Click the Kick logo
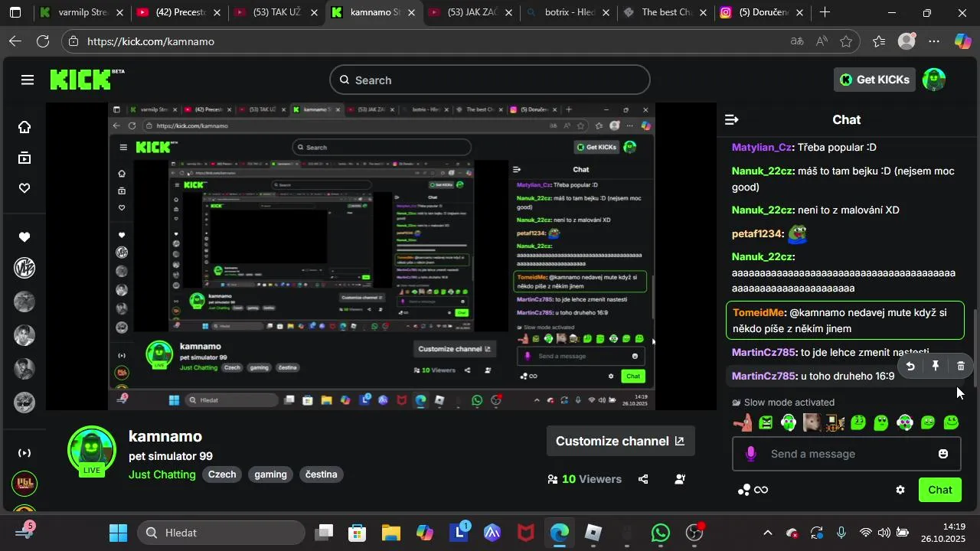Viewport: 980px width, 551px height. coord(86,80)
